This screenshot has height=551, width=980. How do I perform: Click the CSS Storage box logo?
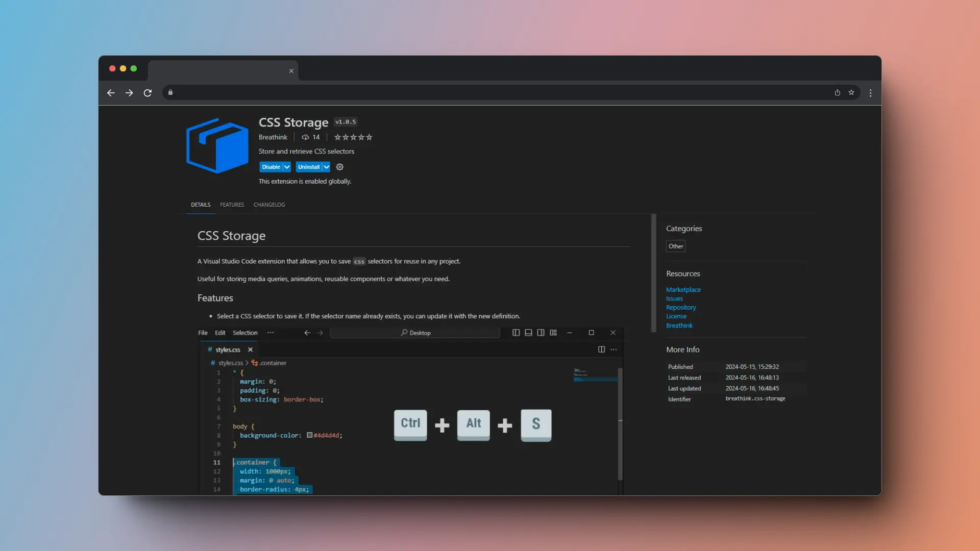point(217,146)
